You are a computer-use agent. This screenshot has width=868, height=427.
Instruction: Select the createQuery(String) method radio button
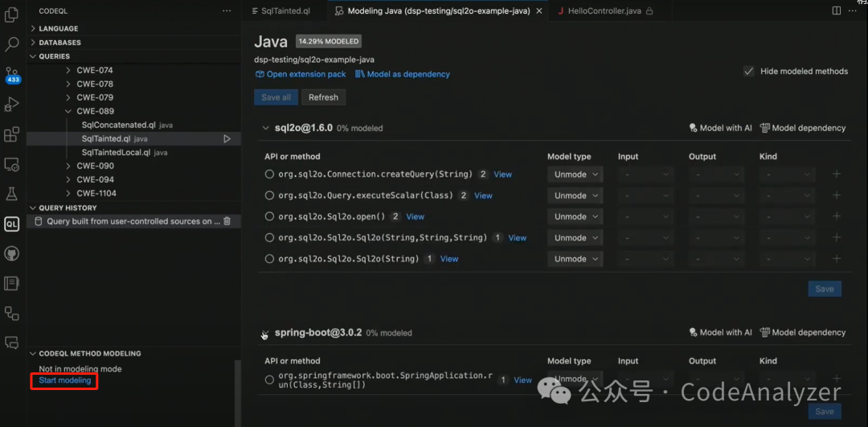[269, 174]
